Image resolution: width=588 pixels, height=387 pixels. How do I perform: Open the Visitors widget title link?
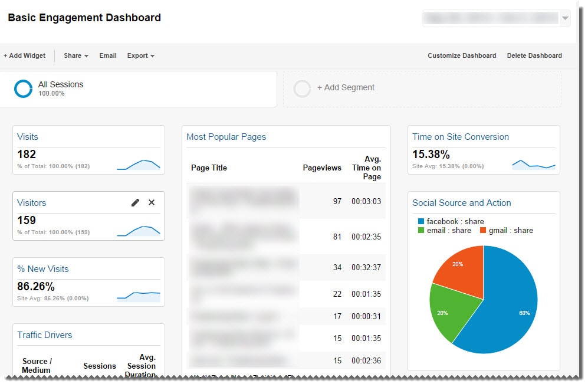click(31, 203)
